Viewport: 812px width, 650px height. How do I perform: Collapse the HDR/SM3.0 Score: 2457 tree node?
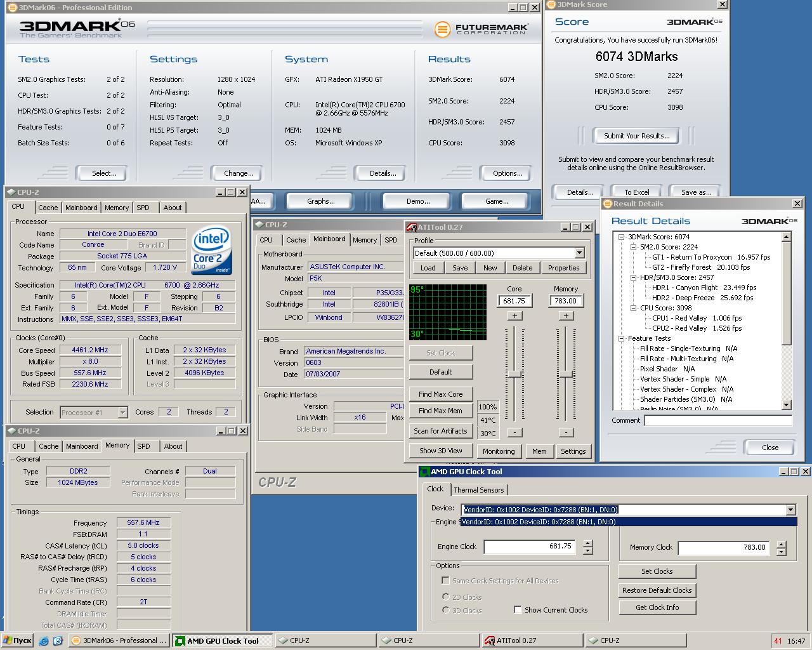633,277
